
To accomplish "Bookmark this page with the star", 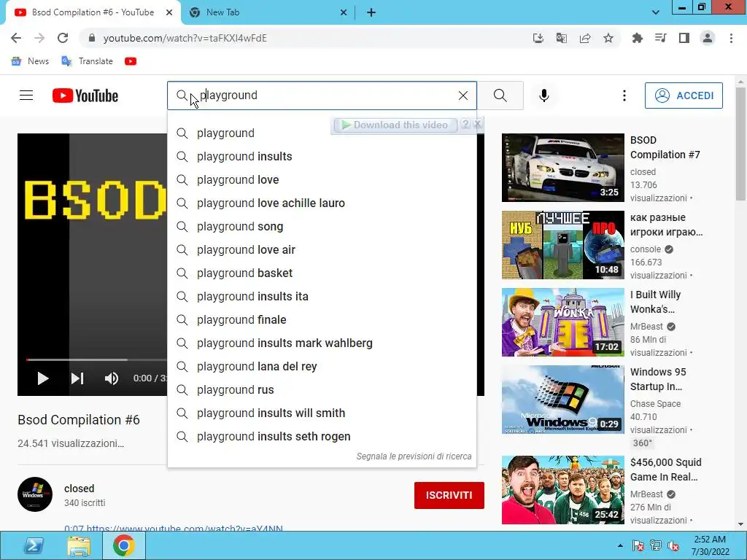I will point(608,38).
